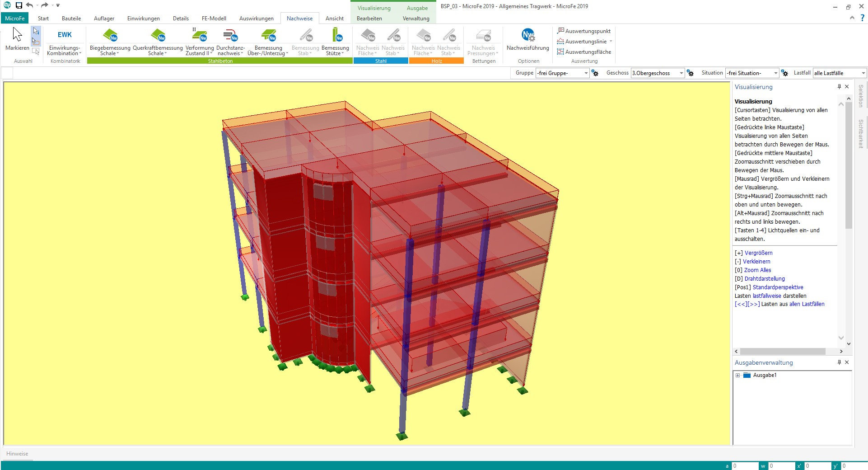This screenshot has width=868, height=470.
Task: Pin the Visualisierung panel
Action: click(839, 87)
